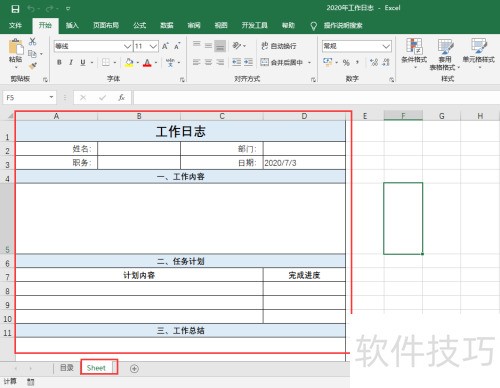500x388 pixels.
Task: Select the Format Painter brush icon
Action: tap(33, 66)
